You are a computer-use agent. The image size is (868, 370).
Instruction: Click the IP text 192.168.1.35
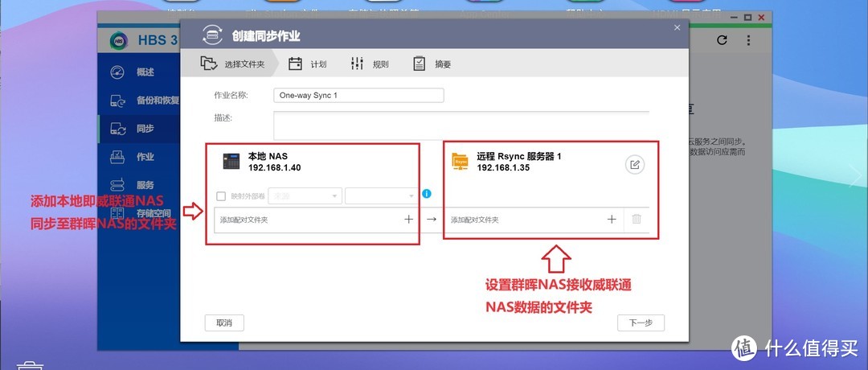click(503, 168)
